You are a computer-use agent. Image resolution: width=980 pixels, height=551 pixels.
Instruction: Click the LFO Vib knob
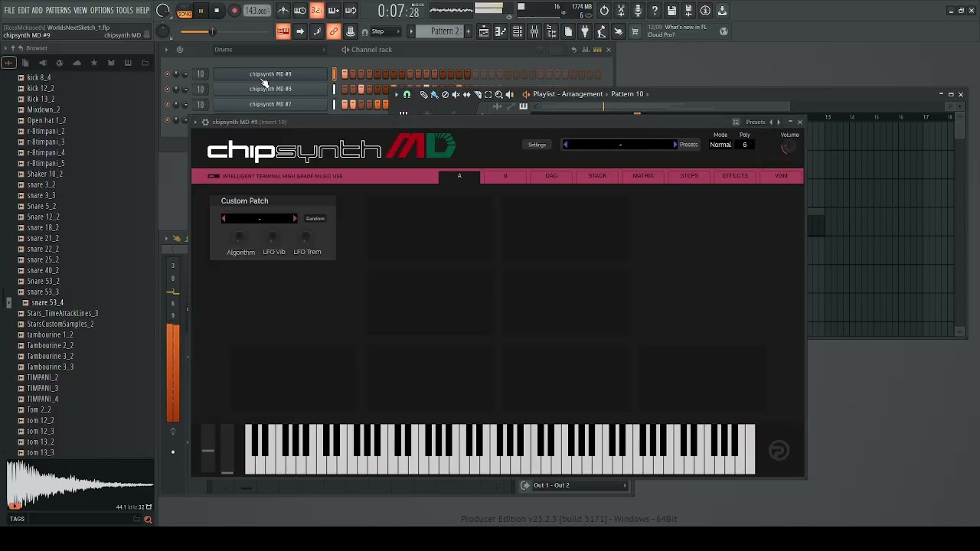(x=274, y=237)
